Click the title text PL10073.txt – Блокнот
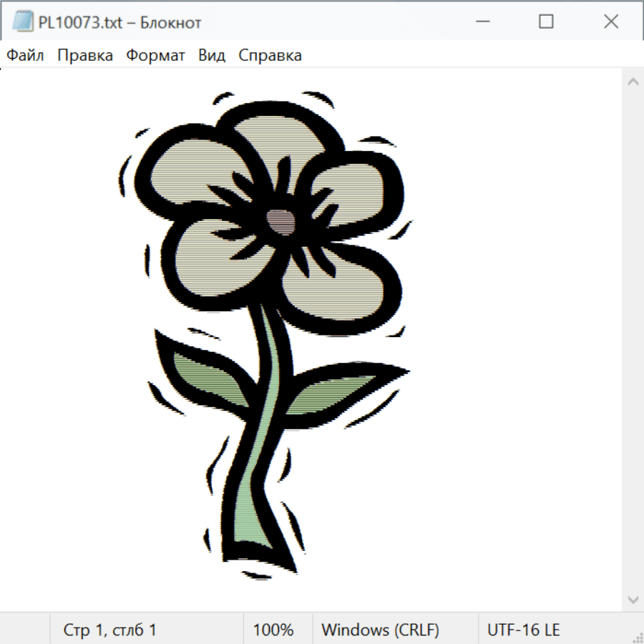644x644 pixels. [x=120, y=22]
